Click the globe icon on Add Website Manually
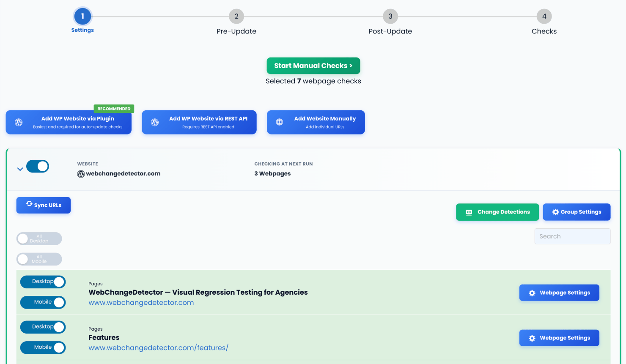This screenshot has height=364, width=626. point(279,122)
